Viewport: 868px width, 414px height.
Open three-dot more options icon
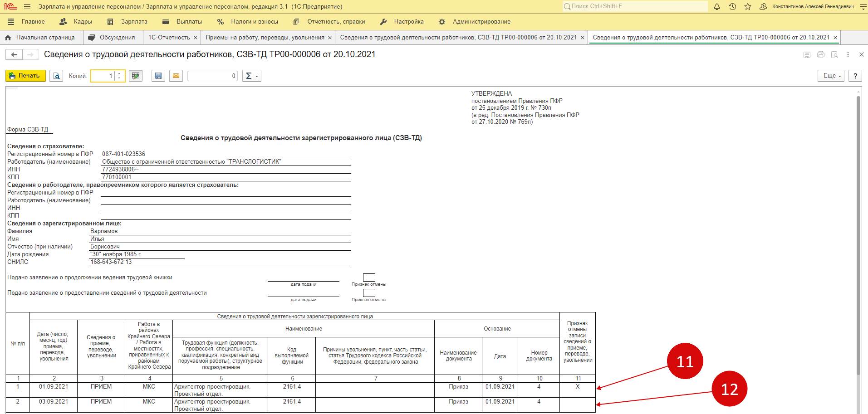(x=848, y=54)
